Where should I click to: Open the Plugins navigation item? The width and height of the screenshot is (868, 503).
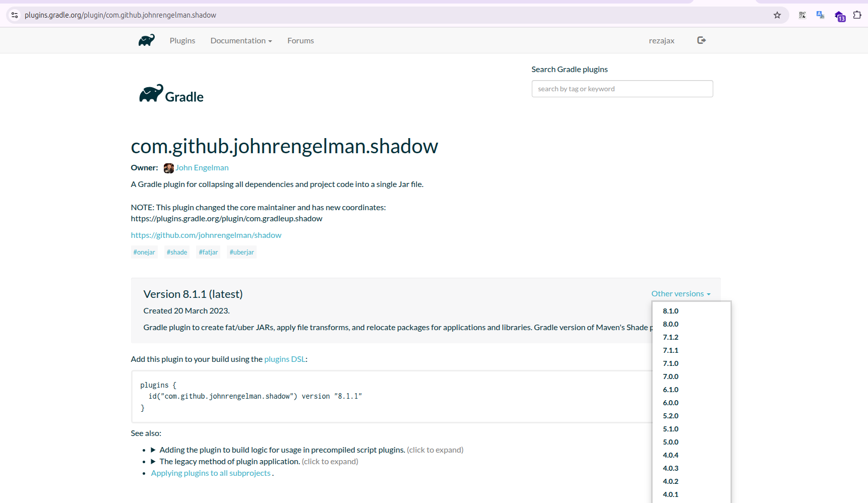[182, 41]
